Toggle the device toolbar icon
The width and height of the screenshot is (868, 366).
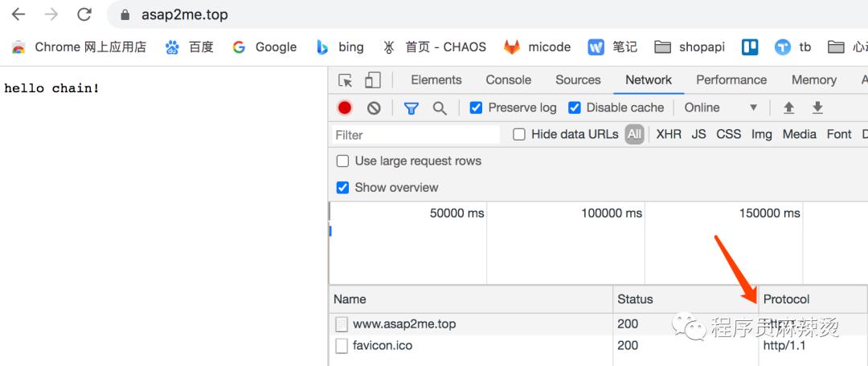tap(373, 81)
